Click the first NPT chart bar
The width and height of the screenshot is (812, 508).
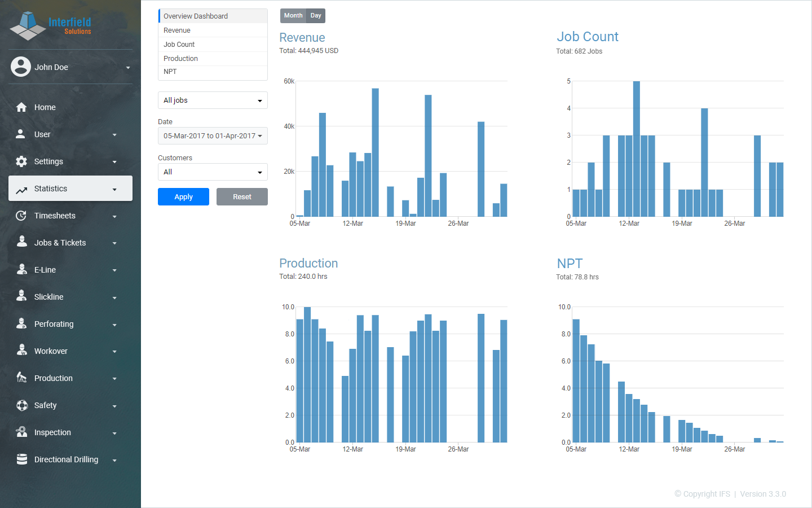[576, 381]
